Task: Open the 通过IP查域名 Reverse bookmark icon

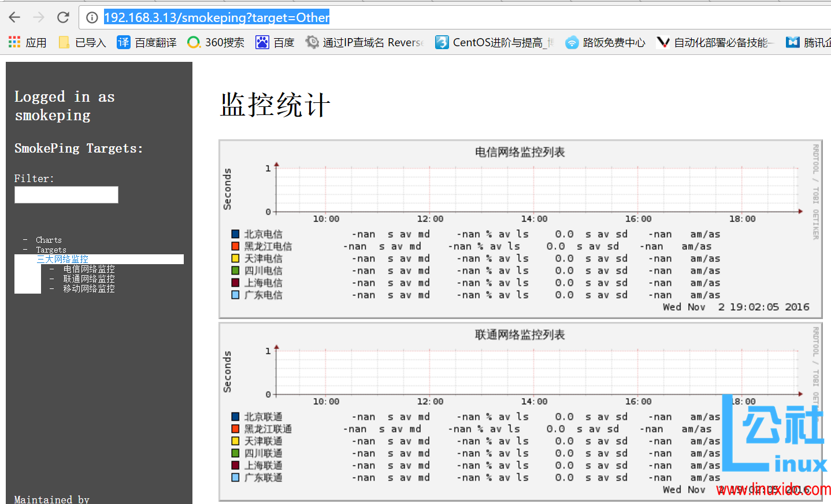Action: click(312, 42)
